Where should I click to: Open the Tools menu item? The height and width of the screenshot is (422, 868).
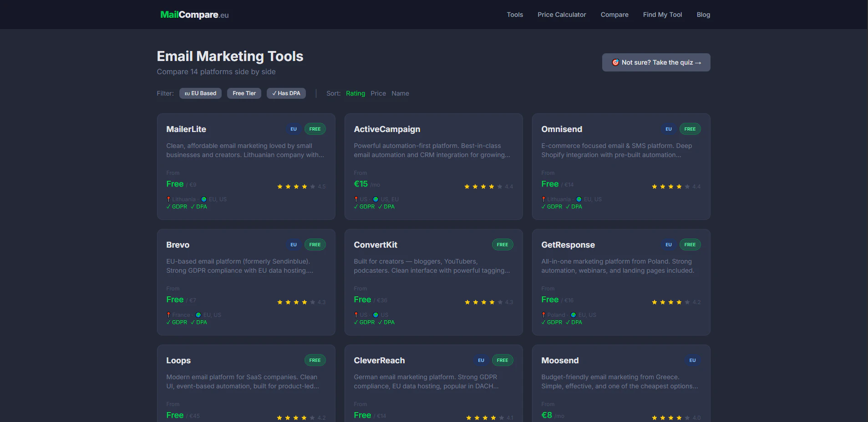[x=515, y=15]
